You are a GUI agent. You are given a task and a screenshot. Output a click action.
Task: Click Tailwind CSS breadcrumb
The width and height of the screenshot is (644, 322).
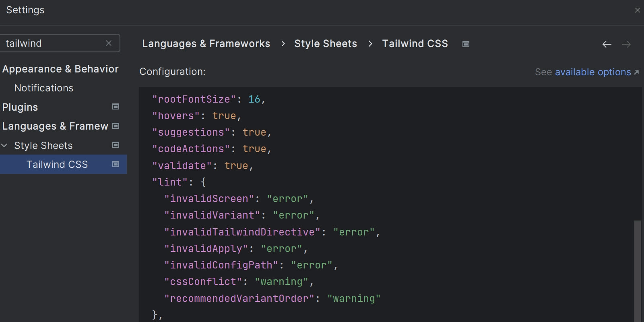pyautogui.click(x=415, y=43)
